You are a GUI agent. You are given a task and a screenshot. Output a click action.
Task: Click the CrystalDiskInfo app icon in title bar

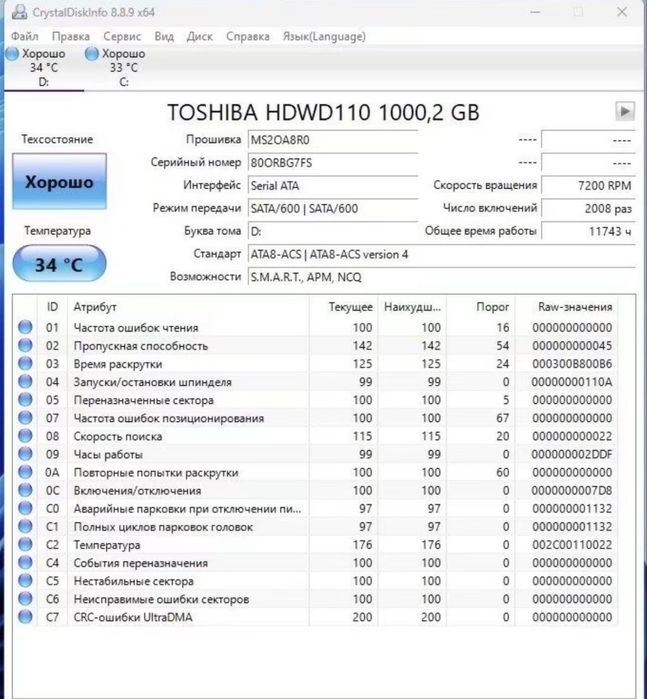pyautogui.click(x=19, y=12)
